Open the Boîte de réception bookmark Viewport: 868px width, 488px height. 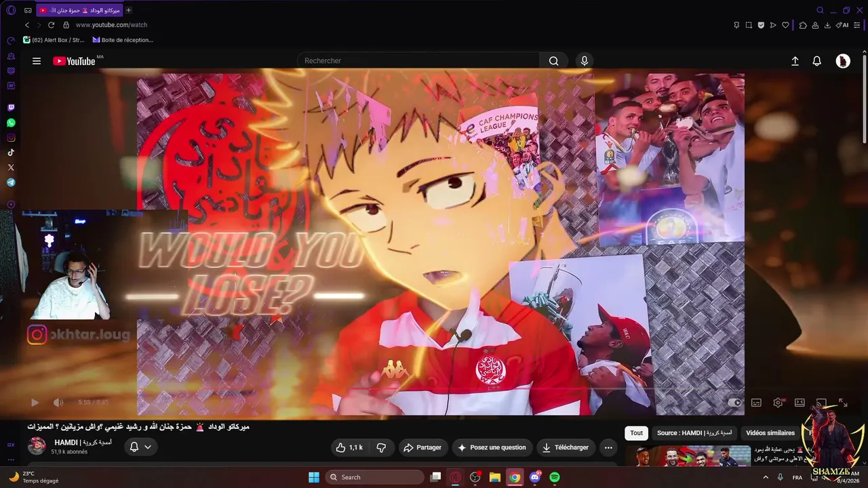(123, 40)
